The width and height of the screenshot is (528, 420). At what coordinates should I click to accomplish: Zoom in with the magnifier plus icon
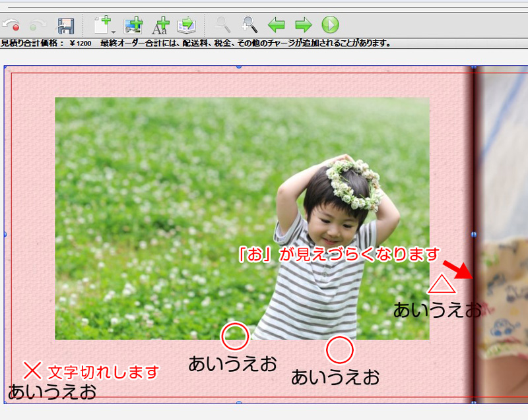(x=249, y=25)
